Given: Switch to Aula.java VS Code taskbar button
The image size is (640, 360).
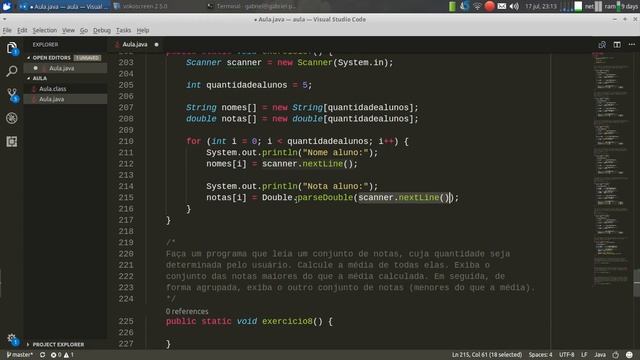Looking at the screenshot, I should (64, 6).
